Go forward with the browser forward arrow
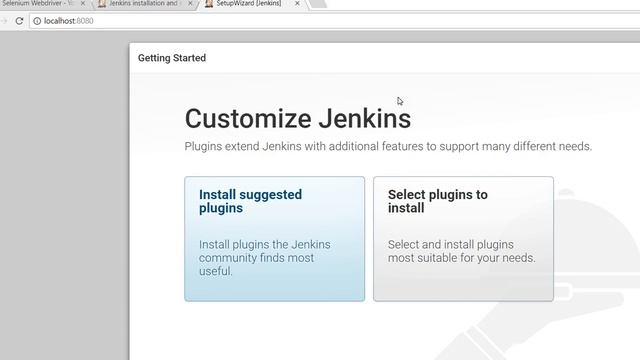The width and height of the screenshot is (640, 360). pos(4,21)
